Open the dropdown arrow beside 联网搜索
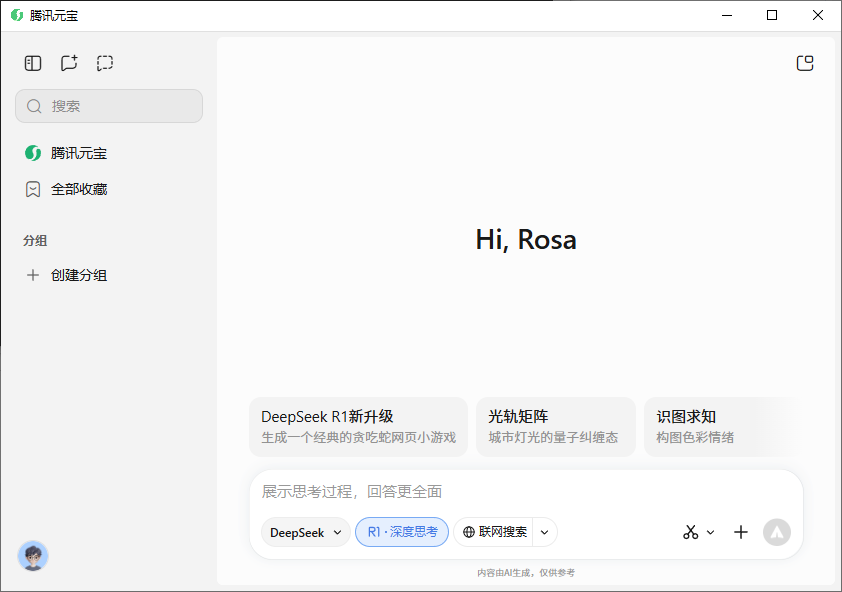Image resolution: width=842 pixels, height=592 pixels. click(x=545, y=532)
